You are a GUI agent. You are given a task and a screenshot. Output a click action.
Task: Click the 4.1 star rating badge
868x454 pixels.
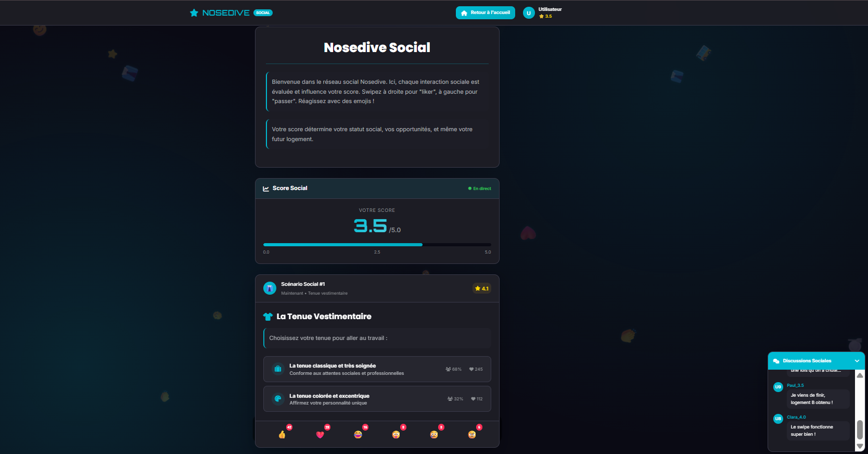point(481,288)
